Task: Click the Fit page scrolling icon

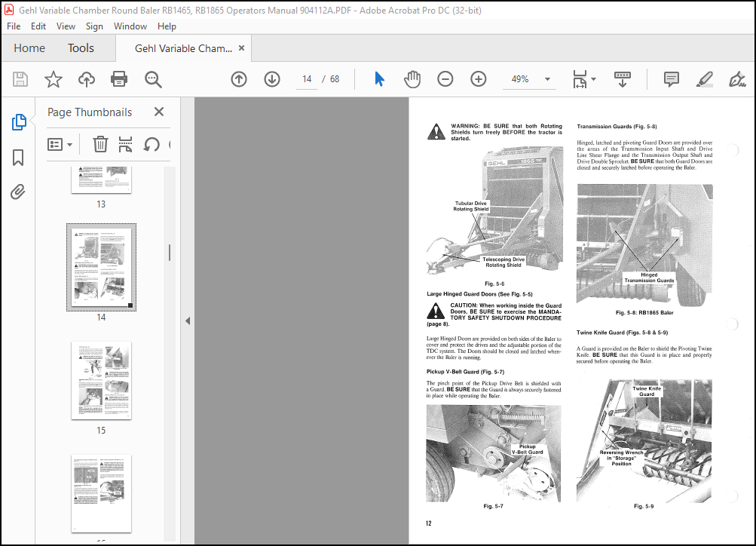Action: click(x=580, y=79)
